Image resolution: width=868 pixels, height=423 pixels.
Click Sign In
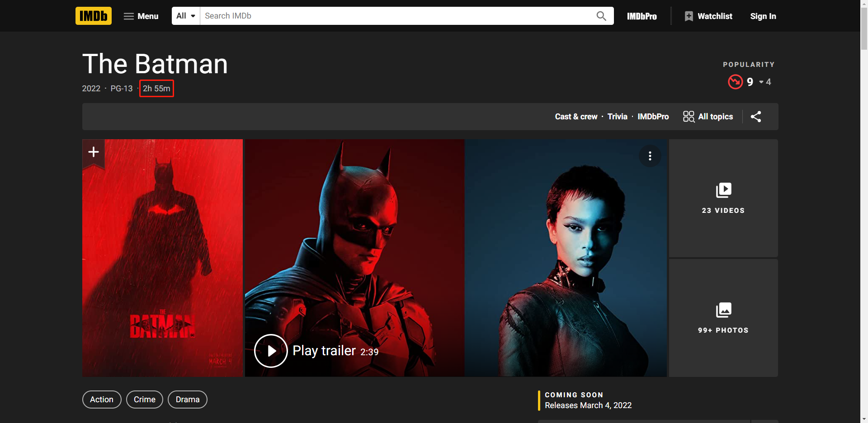tap(763, 16)
